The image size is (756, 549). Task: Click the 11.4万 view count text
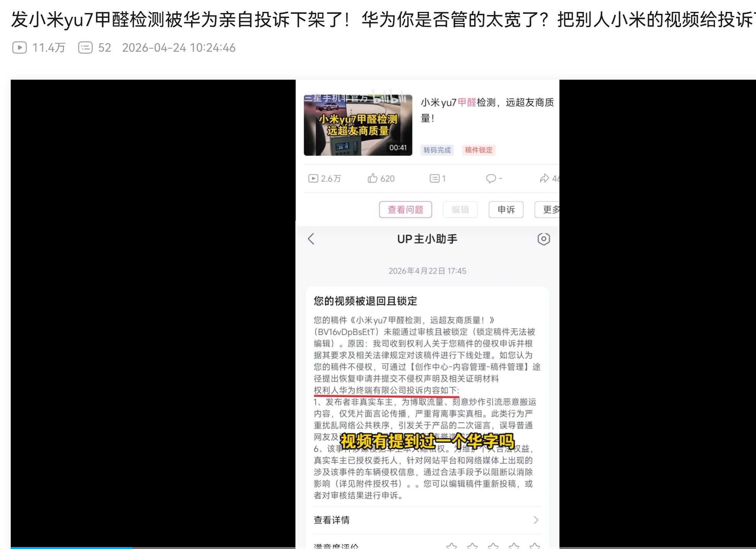pos(49,48)
